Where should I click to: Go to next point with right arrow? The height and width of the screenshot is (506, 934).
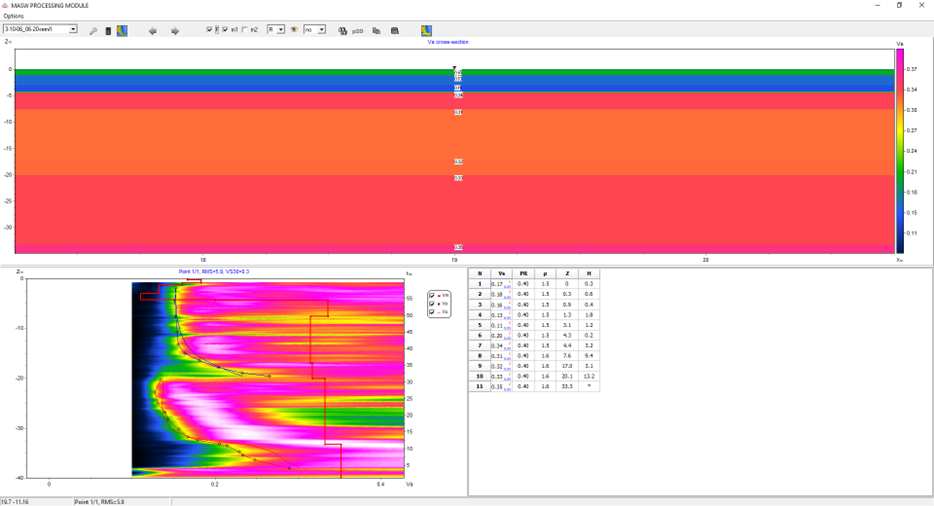point(175,30)
